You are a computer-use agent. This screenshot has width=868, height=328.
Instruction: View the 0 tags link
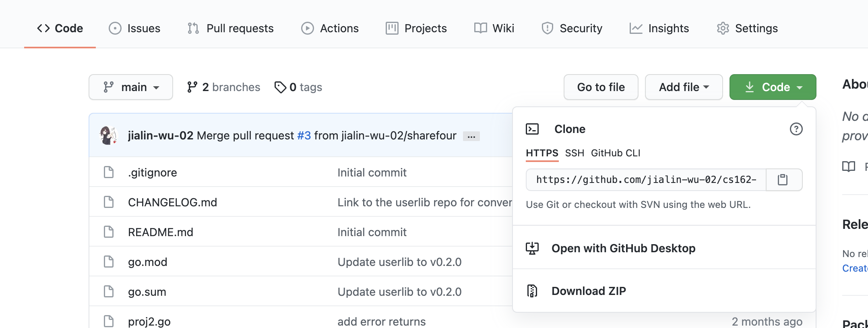(298, 87)
